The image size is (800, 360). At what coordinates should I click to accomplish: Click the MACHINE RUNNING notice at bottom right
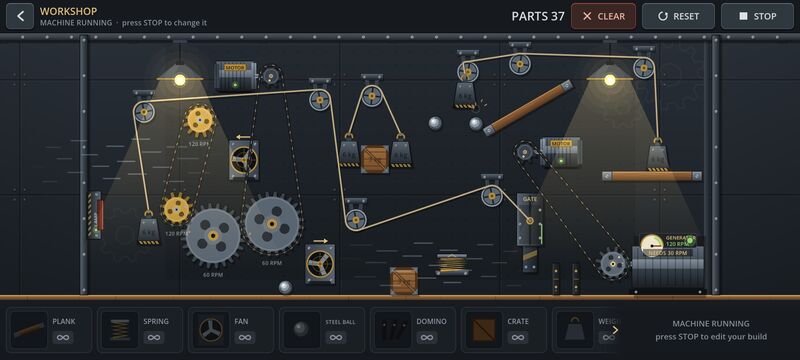point(711,330)
